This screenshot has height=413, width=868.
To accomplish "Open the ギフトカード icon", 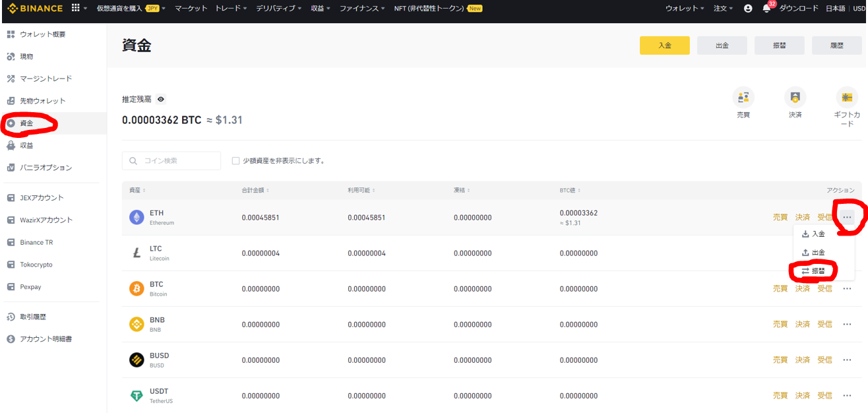I will click(x=847, y=97).
